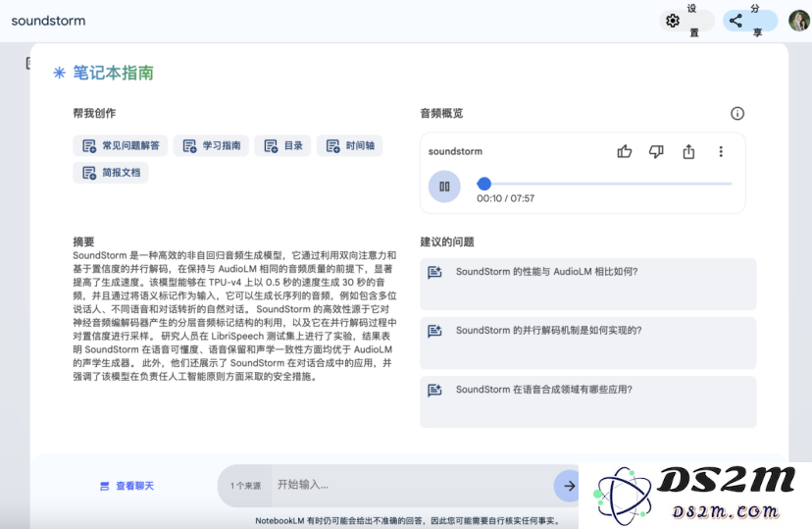Ask about SoundStorm 语音合成 applications
812x529 pixels.
[x=587, y=402]
